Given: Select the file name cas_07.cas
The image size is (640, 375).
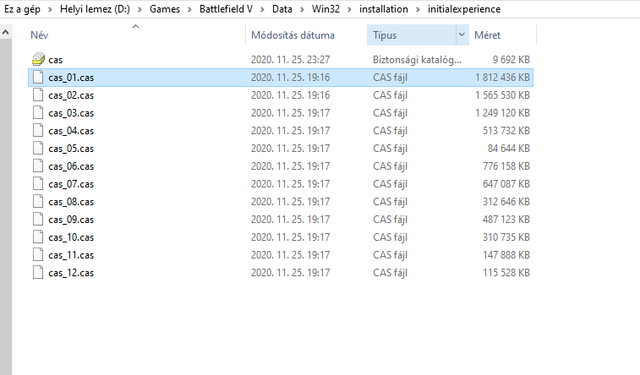Looking at the screenshot, I should tap(71, 184).
